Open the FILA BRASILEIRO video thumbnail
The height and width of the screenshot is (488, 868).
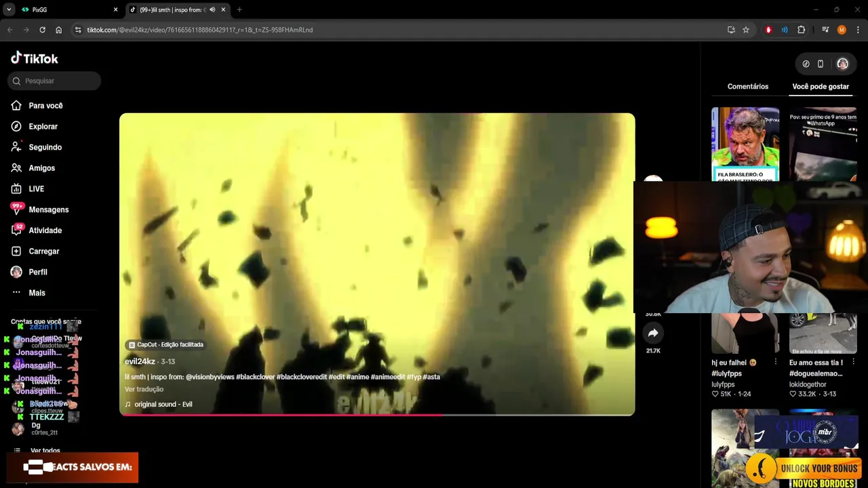coord(745,144)
